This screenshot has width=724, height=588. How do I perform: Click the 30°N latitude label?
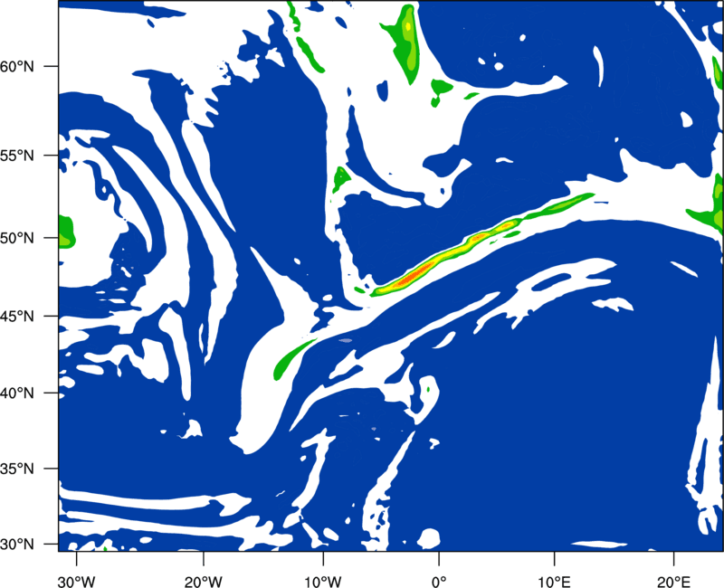(17, 545)
